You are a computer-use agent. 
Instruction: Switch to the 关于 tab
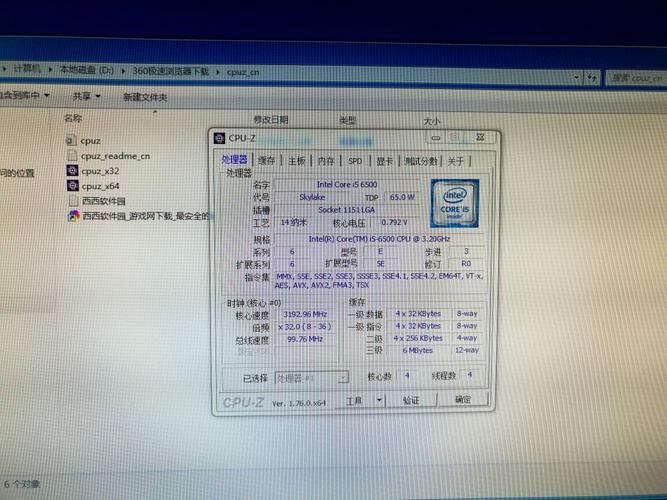[x=456, y=161]
